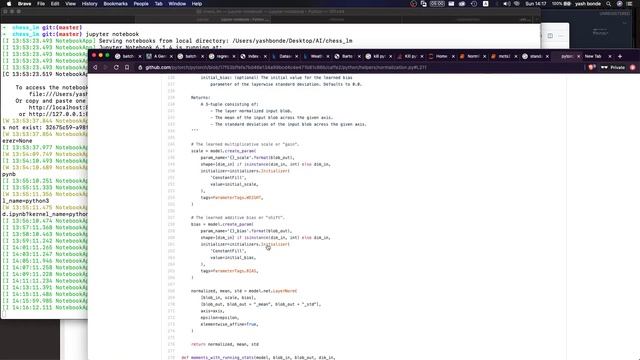Open the Edit menu

55,4
